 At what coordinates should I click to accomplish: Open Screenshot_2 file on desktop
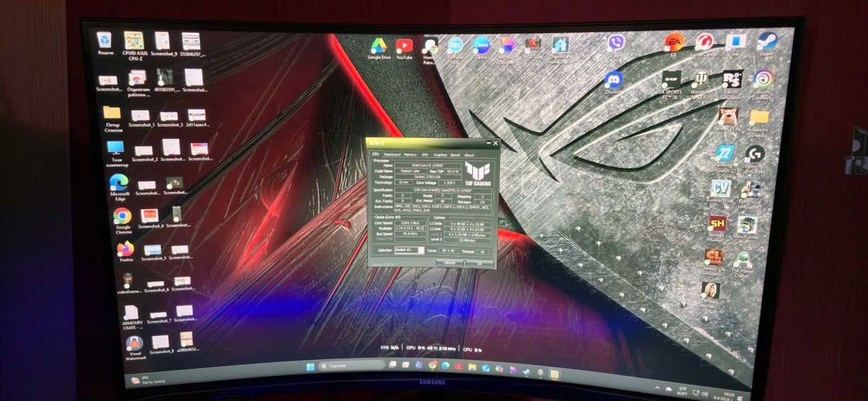tap(144, 153)
